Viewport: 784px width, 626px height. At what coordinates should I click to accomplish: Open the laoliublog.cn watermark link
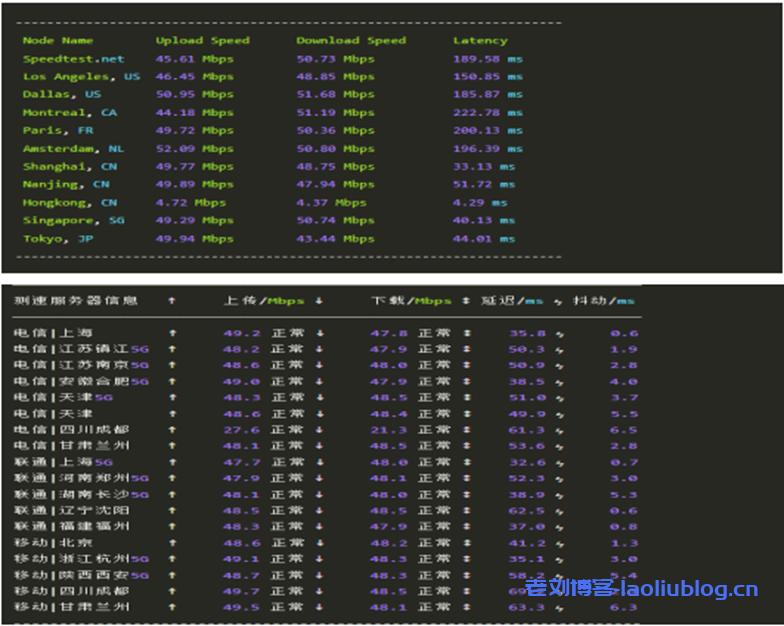[x=642, y=590]
